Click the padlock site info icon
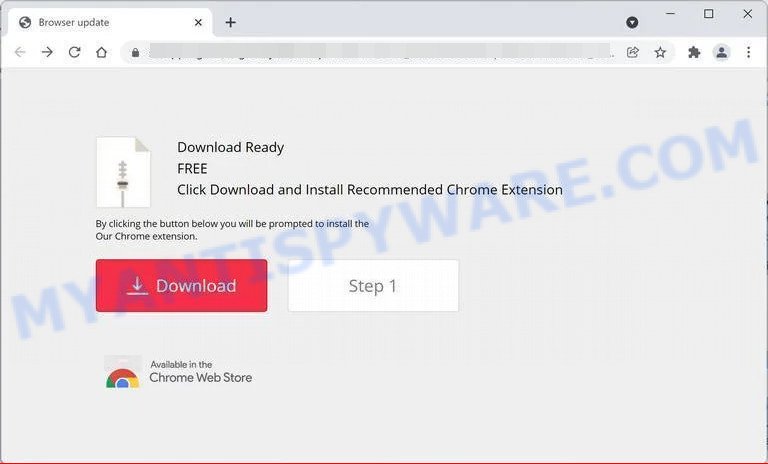This screenshot has width=768, height=464. (135, 52)
